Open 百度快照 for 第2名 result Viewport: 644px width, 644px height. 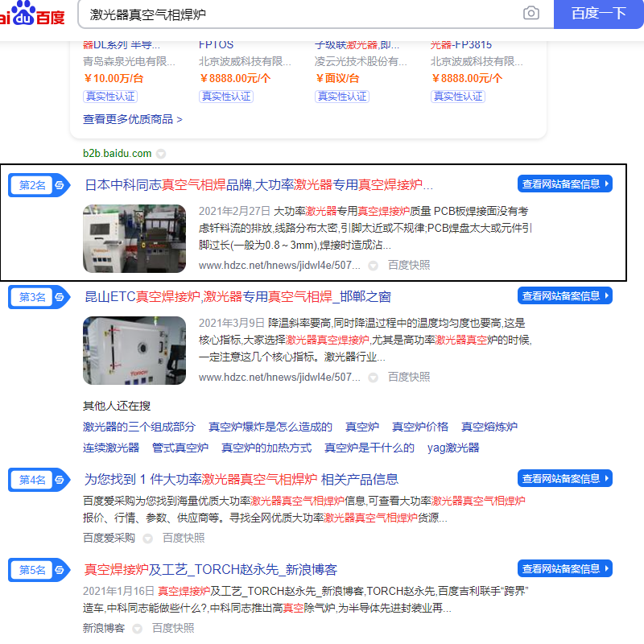click(409, 266)
